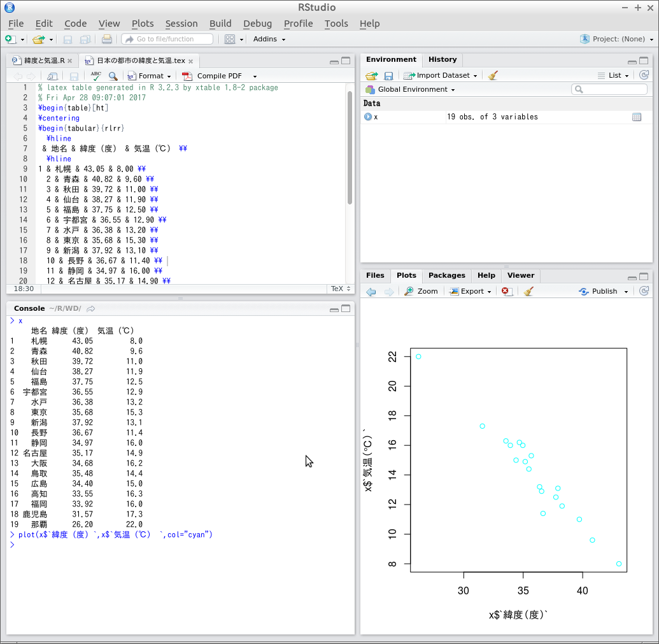This screenshot has height=644, width=659.
Task: Open the Global Environment dropdown
Action: click(x=410, y=90)
